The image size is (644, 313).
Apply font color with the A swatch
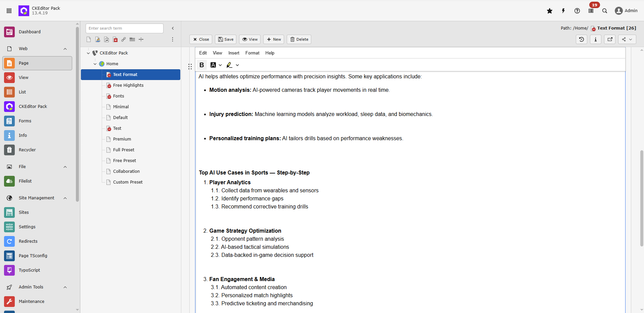tap(213, 65)
